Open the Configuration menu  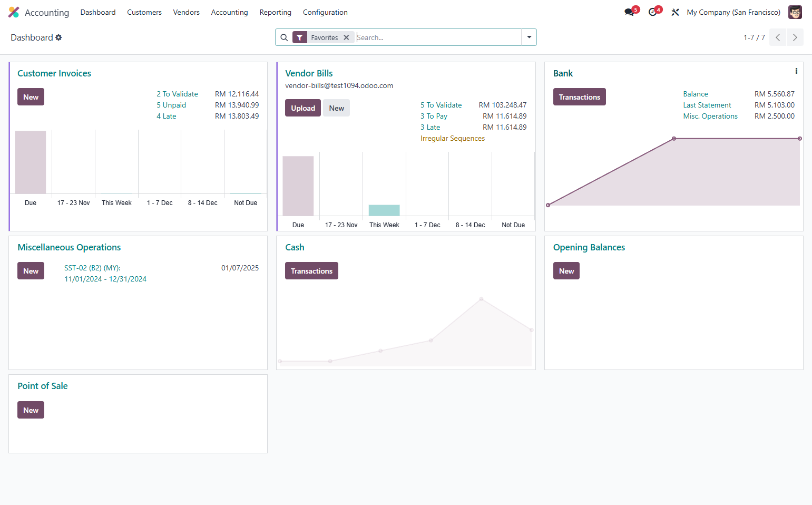[x=325, y=12]
